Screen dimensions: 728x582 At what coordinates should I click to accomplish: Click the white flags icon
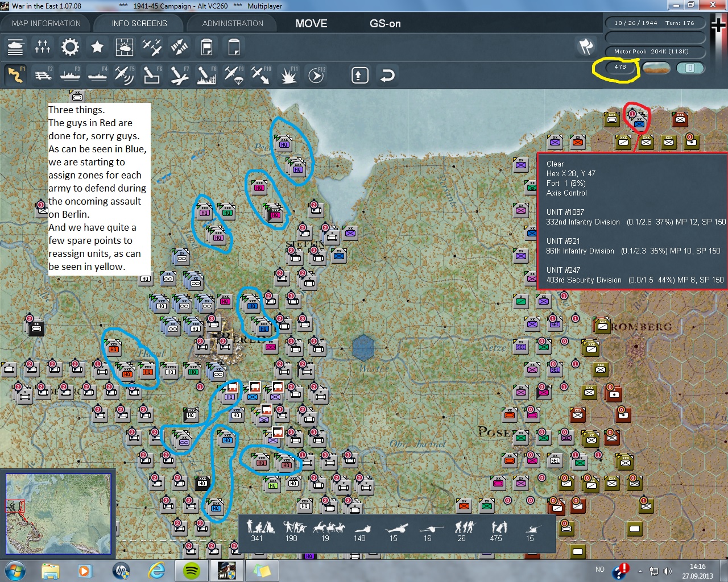pos(586,47)
